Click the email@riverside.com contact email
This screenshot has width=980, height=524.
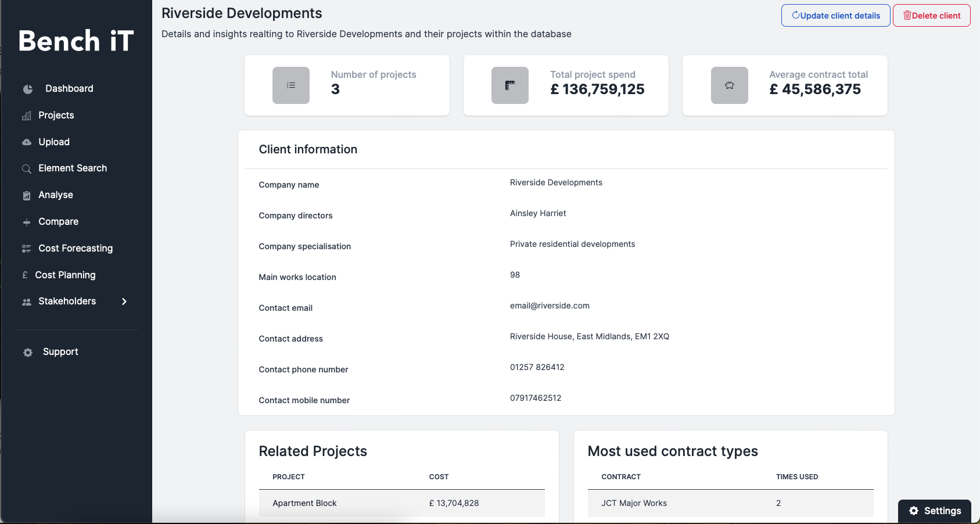(550, 306)
